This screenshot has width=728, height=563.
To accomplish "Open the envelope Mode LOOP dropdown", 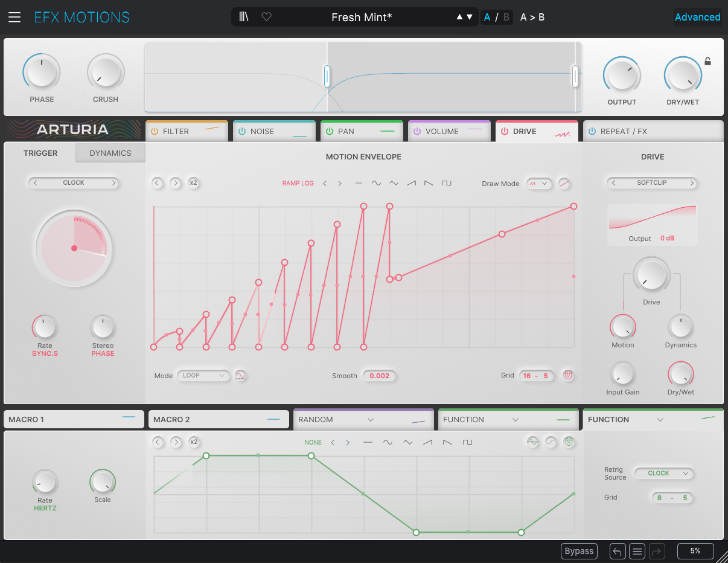I will coord(203,375).
